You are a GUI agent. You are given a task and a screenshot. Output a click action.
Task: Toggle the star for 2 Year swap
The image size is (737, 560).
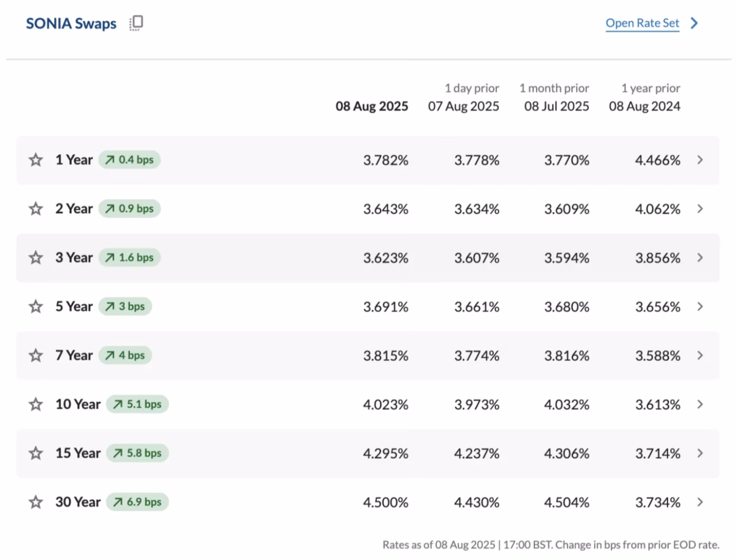pyautogui.click(x=35, y=209)
